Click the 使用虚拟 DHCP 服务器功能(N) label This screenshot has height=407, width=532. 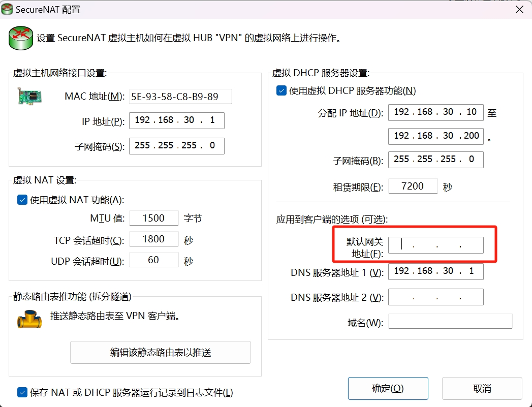pos(352,90)
